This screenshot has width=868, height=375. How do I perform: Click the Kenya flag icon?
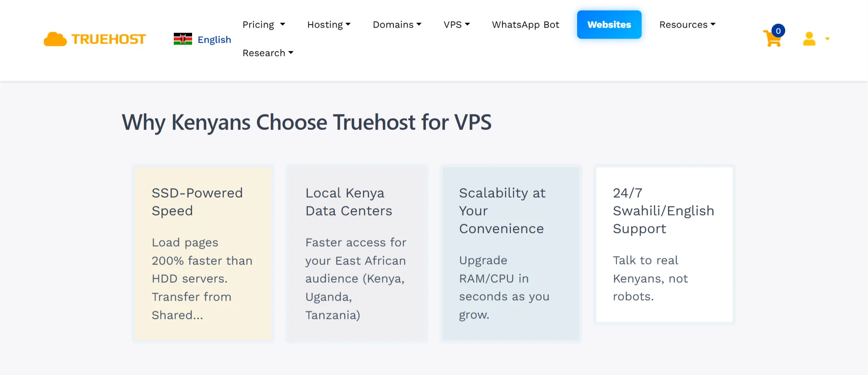183,39
